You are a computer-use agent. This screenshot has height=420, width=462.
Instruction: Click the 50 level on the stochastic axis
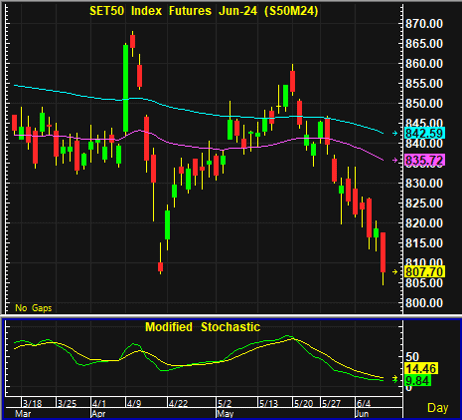click(412, 357)
